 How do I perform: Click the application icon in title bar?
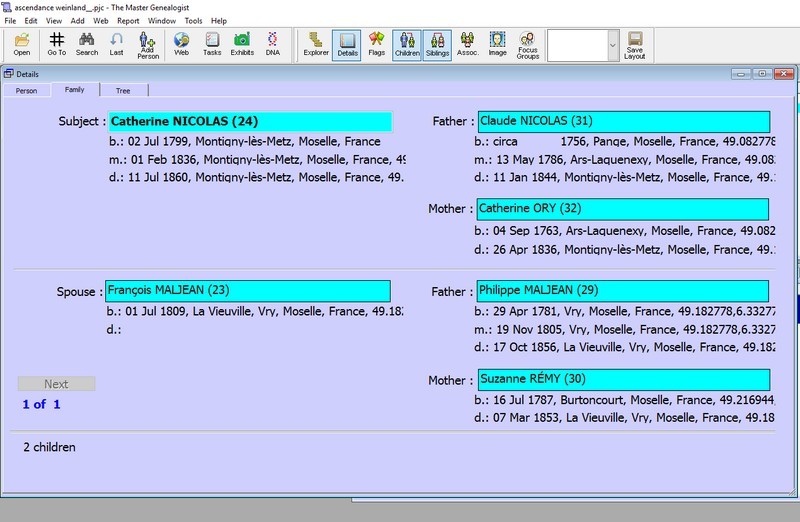click(x=7, y=7)
